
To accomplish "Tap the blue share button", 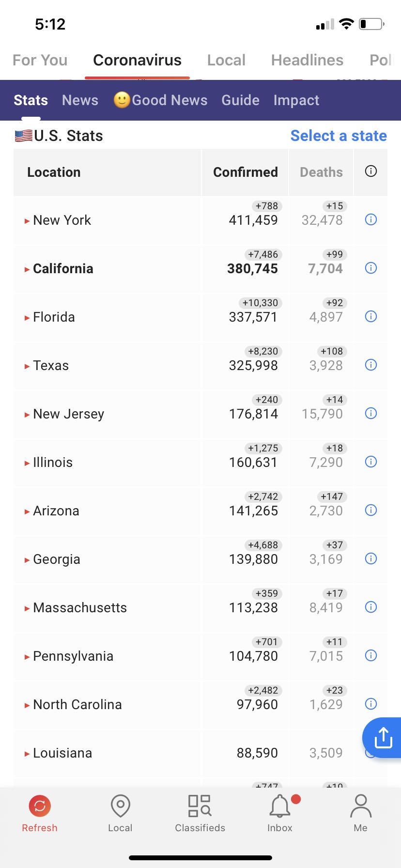I will 383,738.
